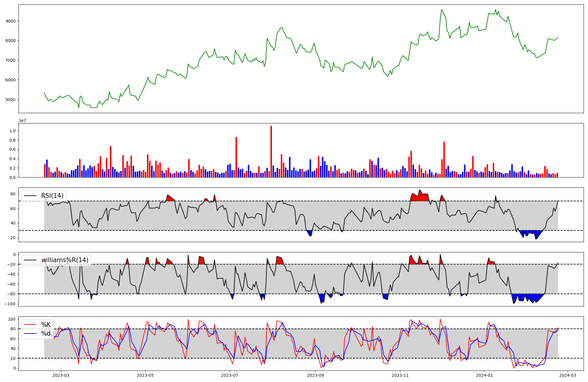
Task: Click the %K legend entry
Action: tap(46, 325)
